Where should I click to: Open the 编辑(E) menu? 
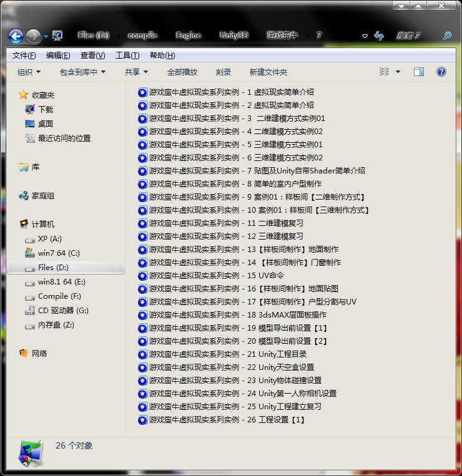pos(58,56)
